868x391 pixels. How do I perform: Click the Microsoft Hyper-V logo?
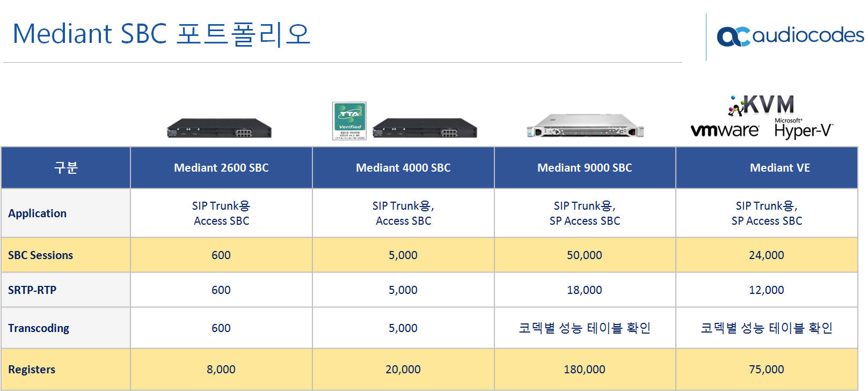tap(804, 129)
